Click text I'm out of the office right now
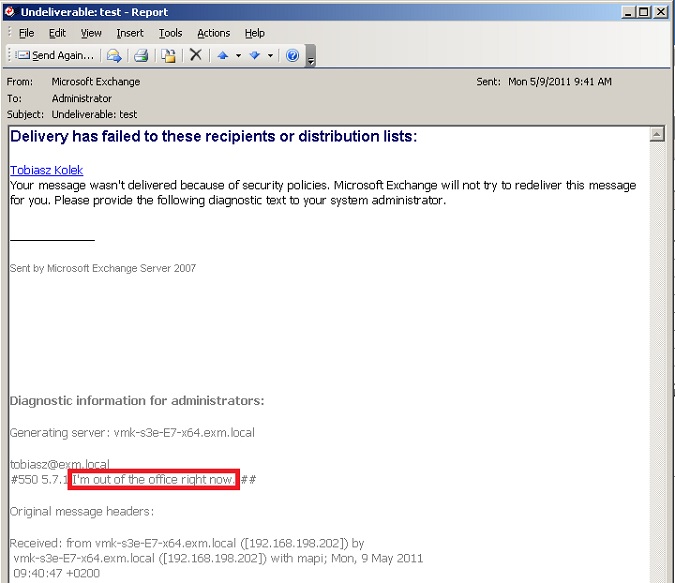 [x=153, y=480]
